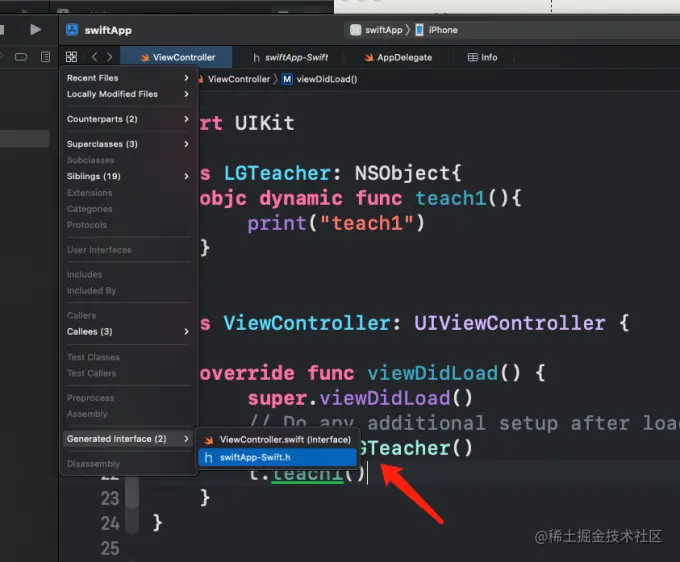The image size is (680, 562).
Task: Open the related items grid menu icon
Action: [71, 57]
